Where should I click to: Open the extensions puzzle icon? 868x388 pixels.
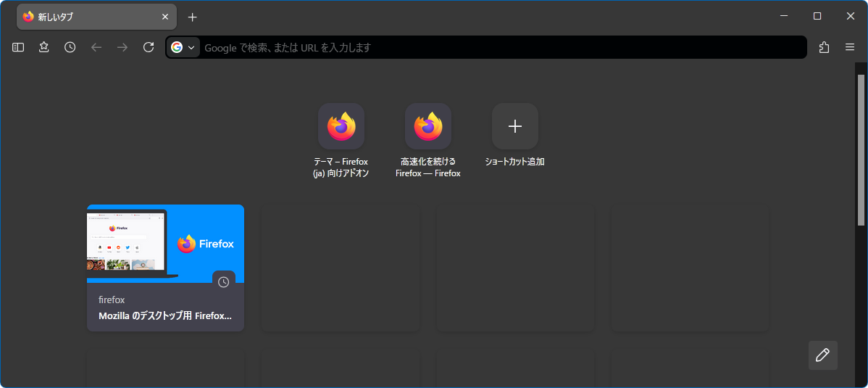point(824,47)
